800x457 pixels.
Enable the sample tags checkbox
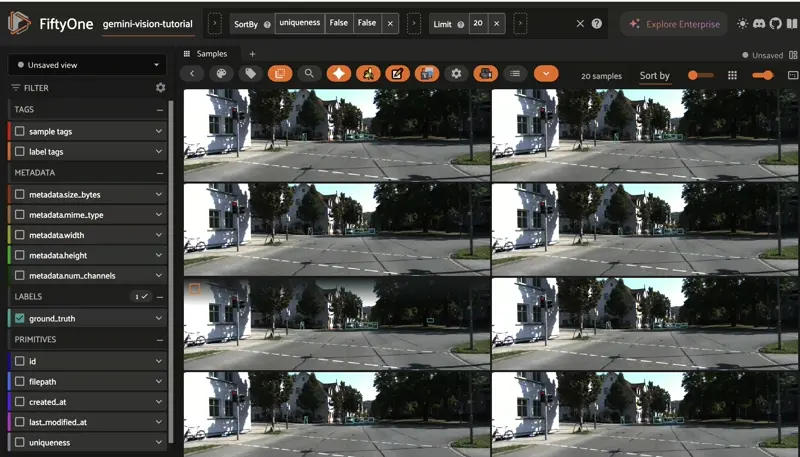coord(20,131)
